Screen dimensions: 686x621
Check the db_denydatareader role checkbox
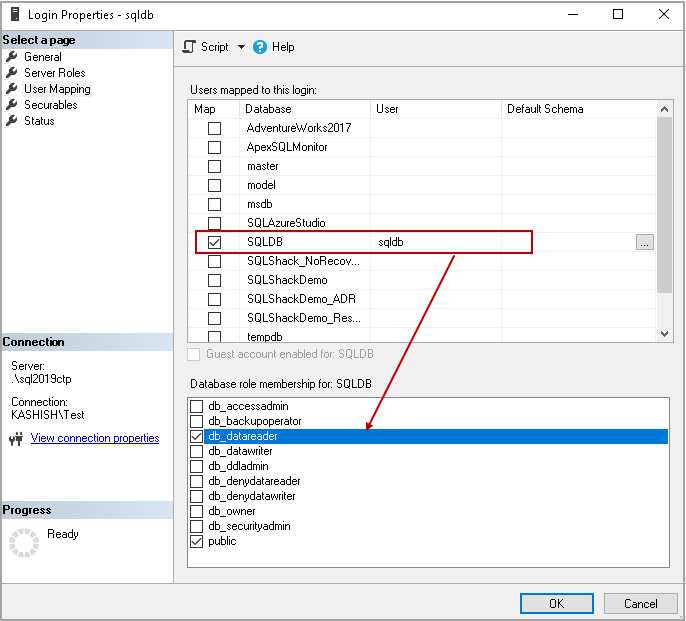coord(196,481)
